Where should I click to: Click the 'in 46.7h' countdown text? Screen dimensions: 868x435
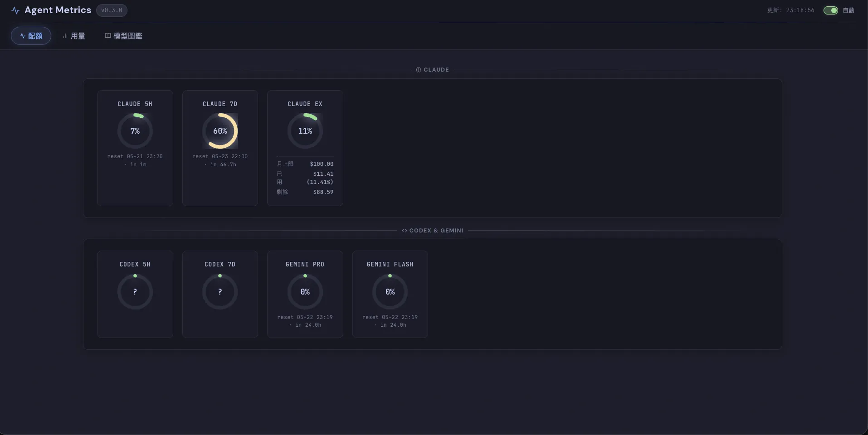223,165
